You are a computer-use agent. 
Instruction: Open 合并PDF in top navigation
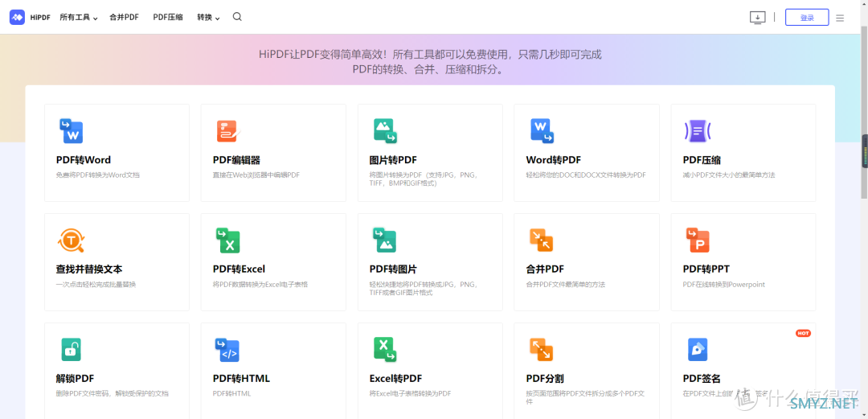click(x=124, y=17)
